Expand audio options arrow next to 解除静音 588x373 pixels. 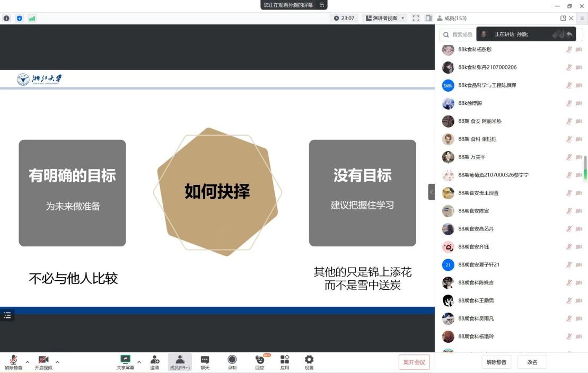(28, 362)
